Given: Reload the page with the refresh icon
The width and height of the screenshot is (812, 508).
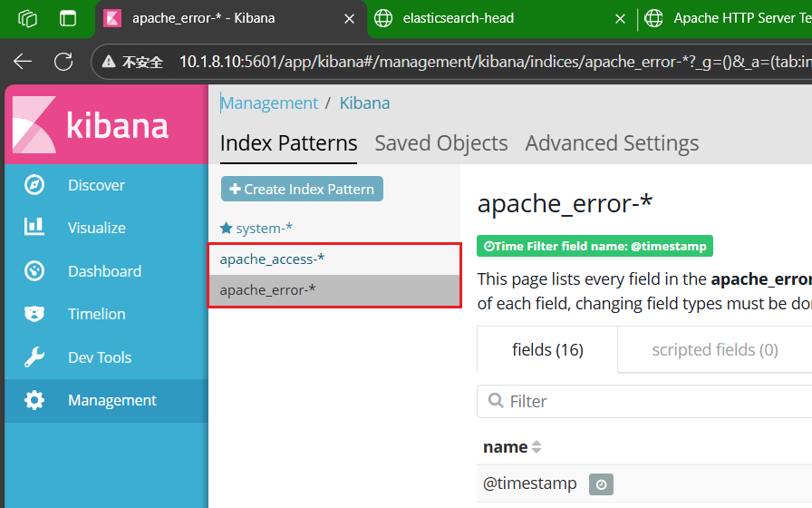Looking at the screenshot, I should point(63,62).
